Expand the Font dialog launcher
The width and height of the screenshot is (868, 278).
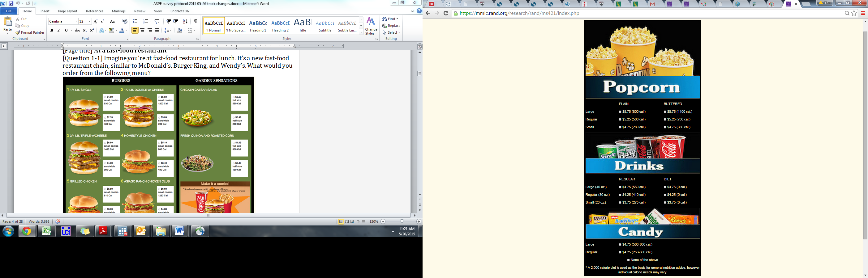(127, 39)
